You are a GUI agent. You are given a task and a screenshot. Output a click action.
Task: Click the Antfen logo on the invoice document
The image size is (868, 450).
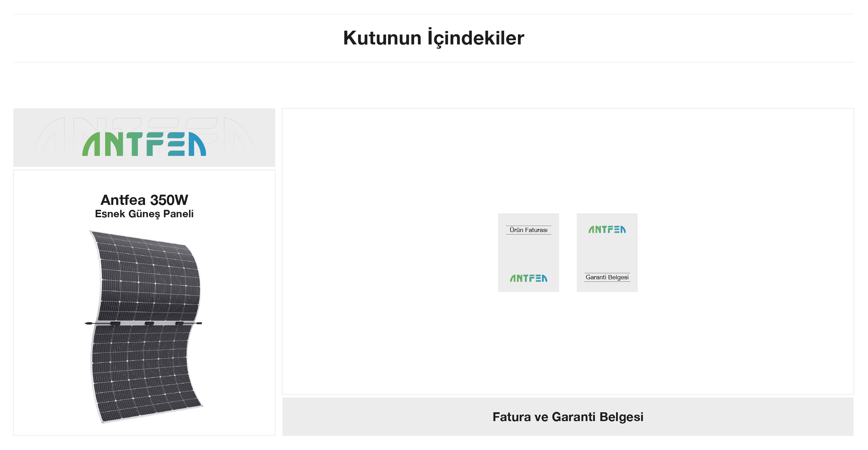coord(529,278)
